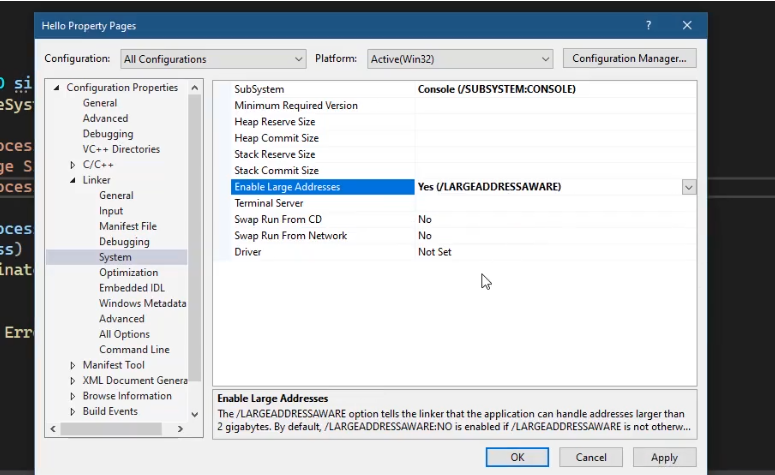Select the Manifest File page

point(128,226)
